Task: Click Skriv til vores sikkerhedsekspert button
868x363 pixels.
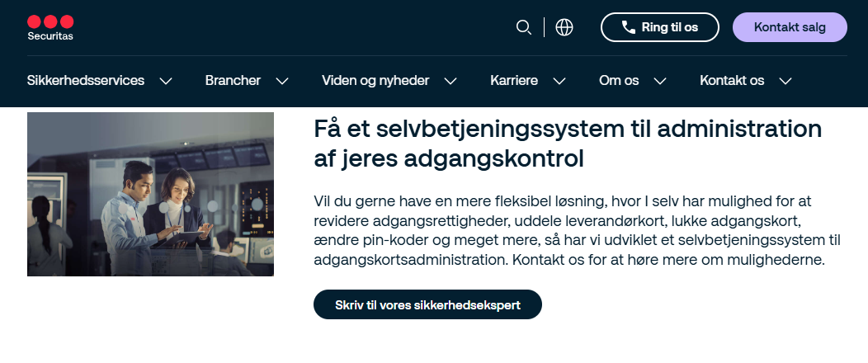Action: pyautogui.click(x=427, y=304)
